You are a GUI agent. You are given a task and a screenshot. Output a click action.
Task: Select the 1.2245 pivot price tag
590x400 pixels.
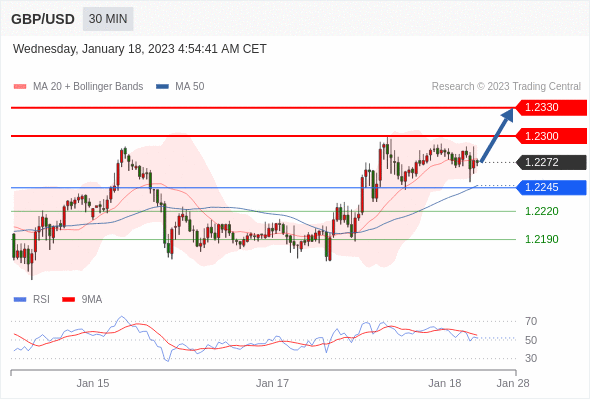551,187
